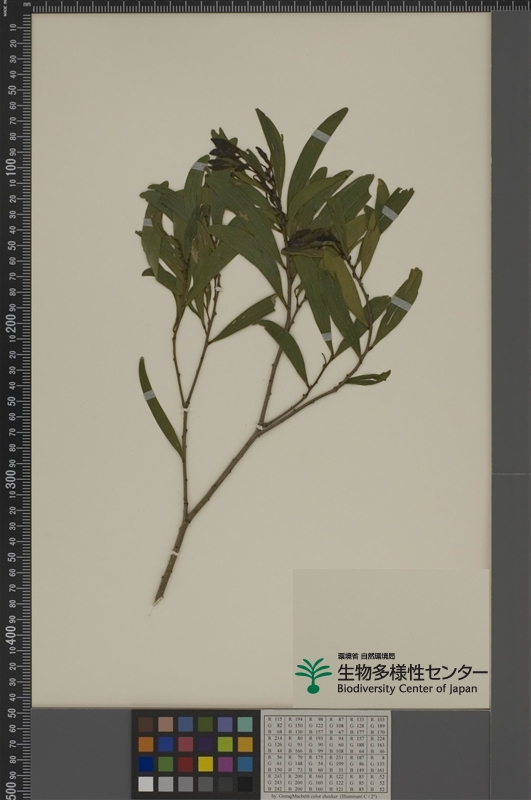Image resolution: width=531 pixels, height=800 pixels.
Task: Click the orange swatch in the second row
Action: coord(146,744)
